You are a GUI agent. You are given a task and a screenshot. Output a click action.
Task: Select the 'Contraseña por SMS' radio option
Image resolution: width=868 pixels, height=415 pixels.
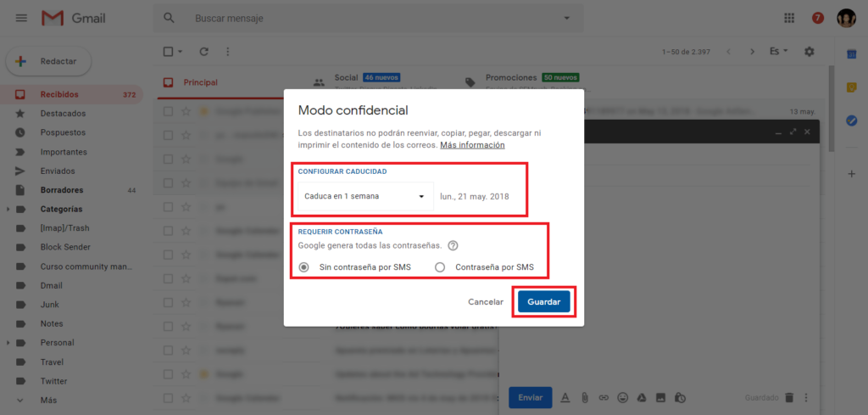440,267
